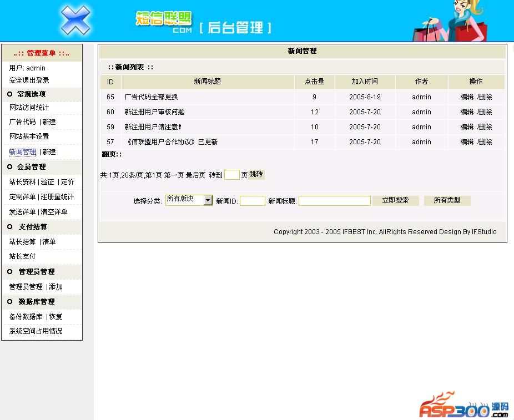
Task: Delete news 广告代码全部更换 row
Action: [x=485, y=97]
